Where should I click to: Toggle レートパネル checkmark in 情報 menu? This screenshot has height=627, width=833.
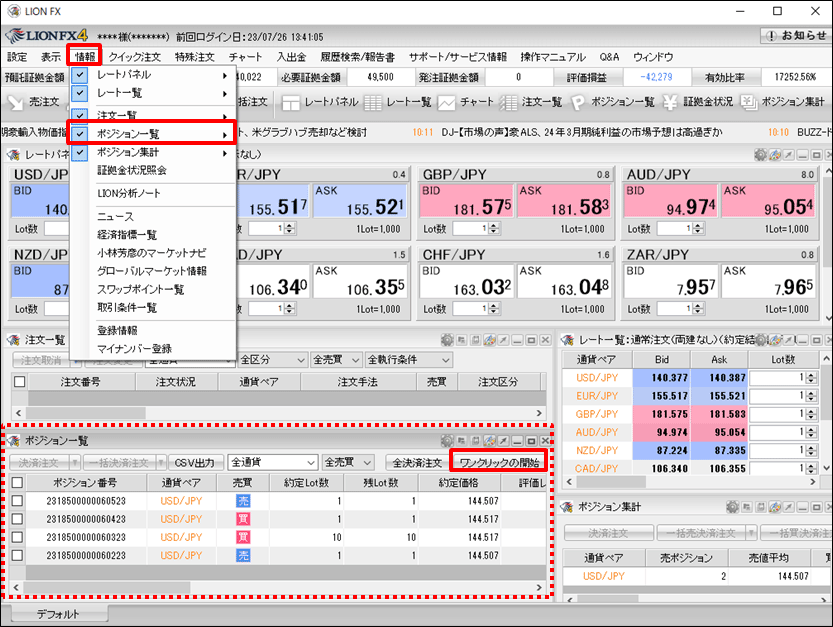click(80, 75)
